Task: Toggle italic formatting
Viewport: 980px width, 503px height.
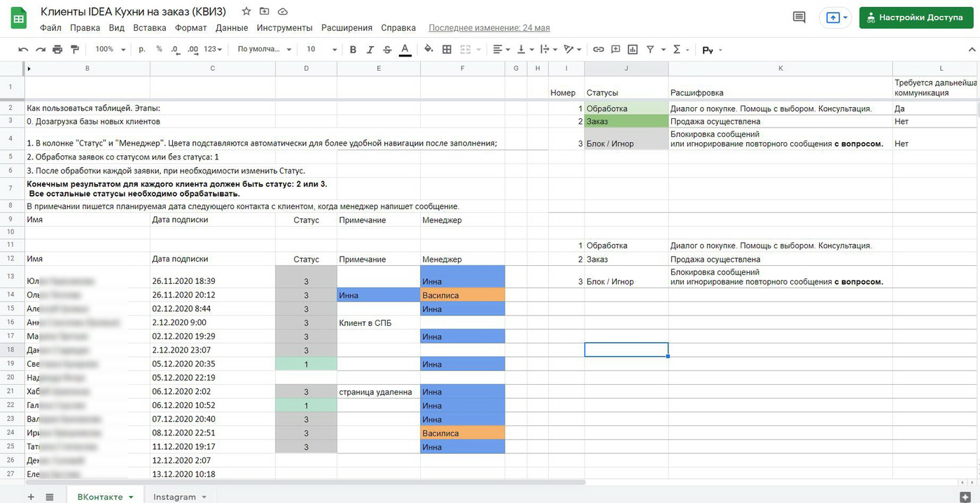Action: click(x=370, y=50)
